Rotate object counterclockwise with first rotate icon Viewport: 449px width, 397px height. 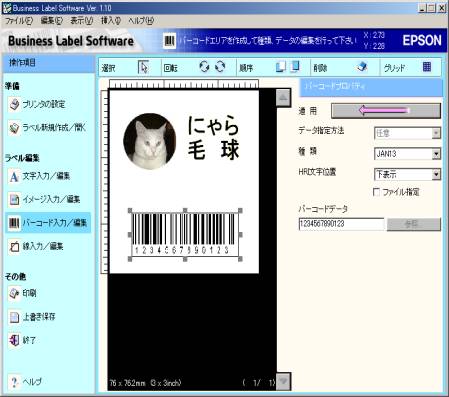point(204,67)
